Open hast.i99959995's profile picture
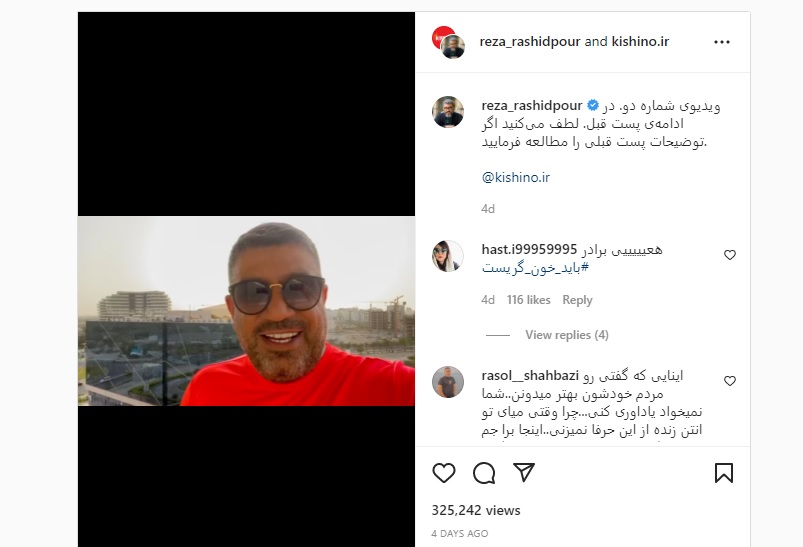This screenshot has height=547, width=803. [448, 256]
